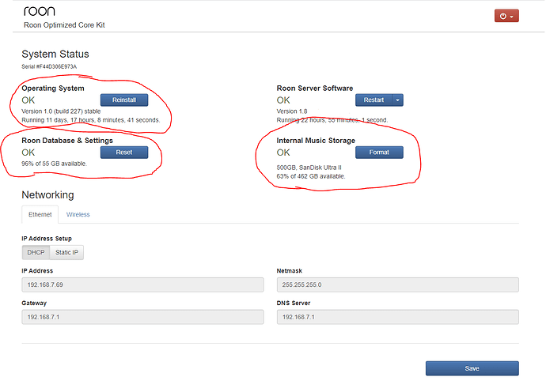The width and height of the screenshot is (546, 392).
Task: Click 'Version 1.8' text
Action: coord(292,111)
